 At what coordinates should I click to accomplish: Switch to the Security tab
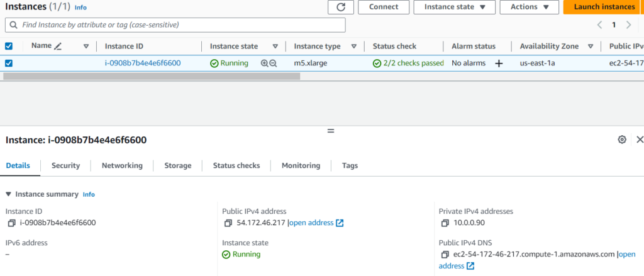(x=65, y=165)
